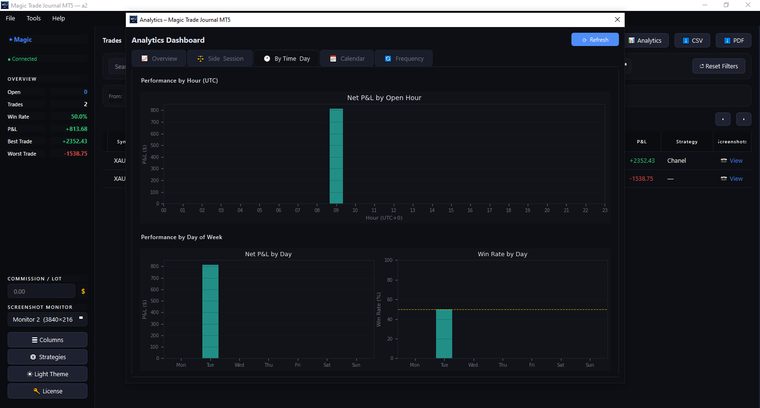Click the Analytics button in main window
This screenshot has height=408, width=760.
[x=645, y=41]
